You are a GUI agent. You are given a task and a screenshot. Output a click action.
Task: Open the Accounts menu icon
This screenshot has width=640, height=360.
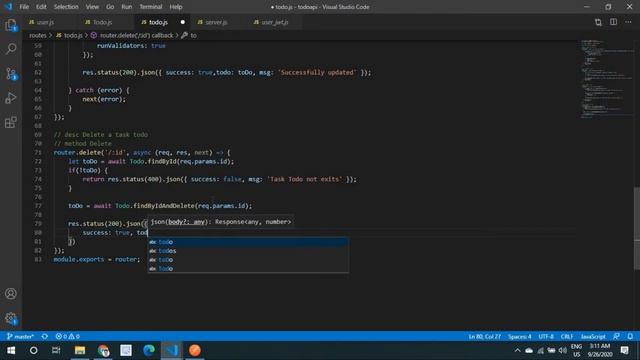pos(11,293)
